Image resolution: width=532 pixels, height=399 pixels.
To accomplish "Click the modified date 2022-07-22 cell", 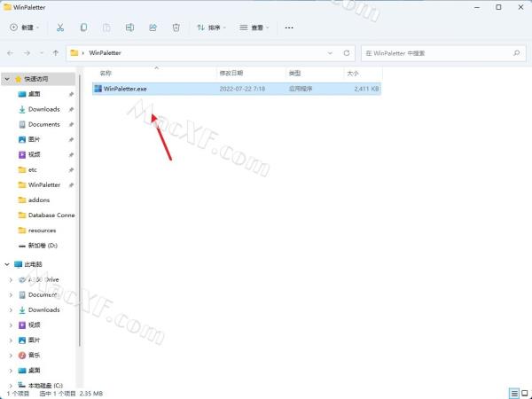I will (x=242, y=89).
